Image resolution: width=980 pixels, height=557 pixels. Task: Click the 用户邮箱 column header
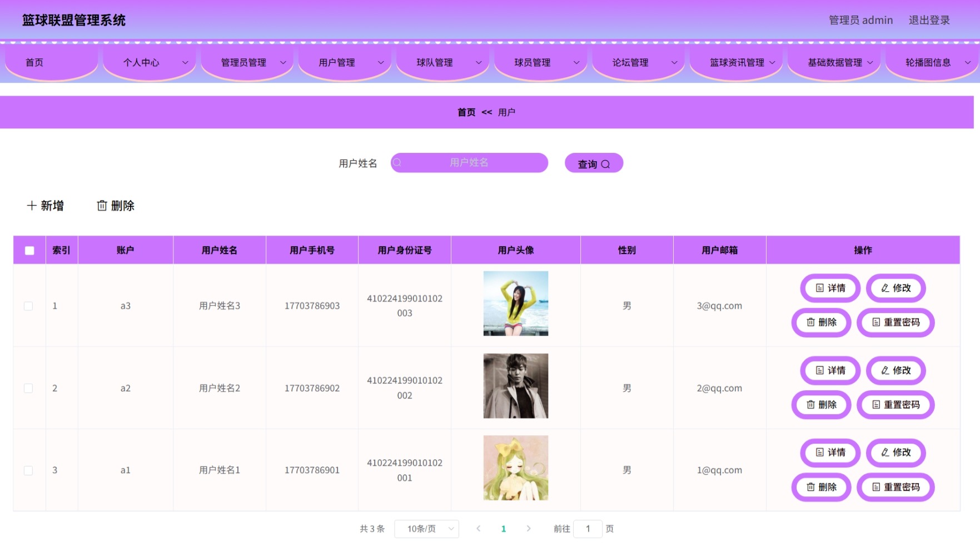point(720,250)
